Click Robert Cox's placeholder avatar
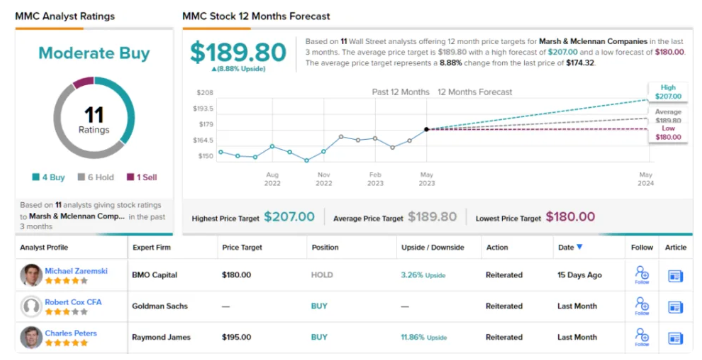The width and height of the screenshot is (702, 360). [x=31, y=306]
